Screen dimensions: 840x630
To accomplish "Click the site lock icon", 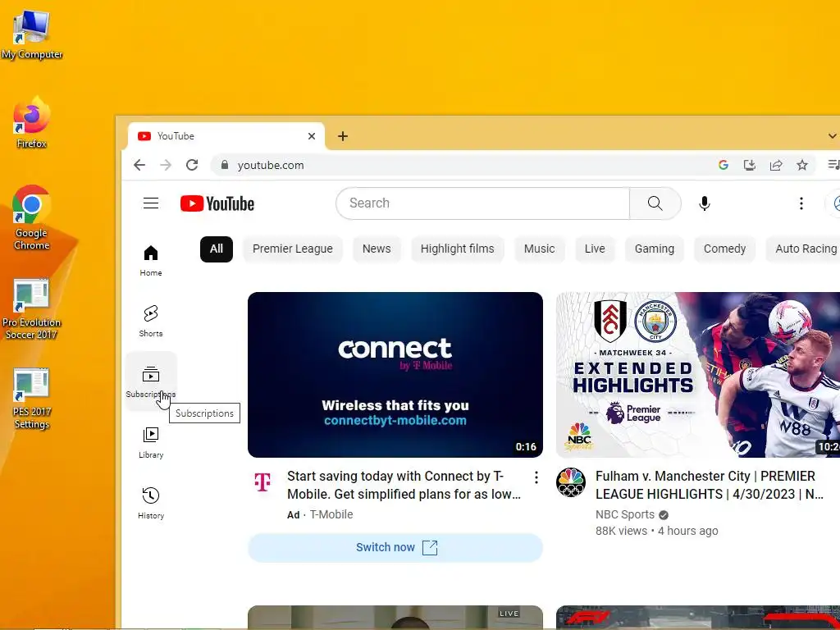I will (x=225, y=165).
